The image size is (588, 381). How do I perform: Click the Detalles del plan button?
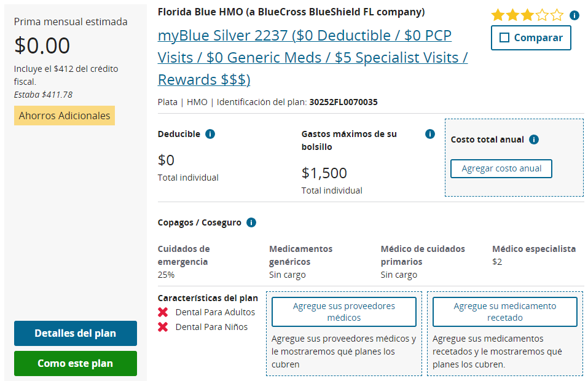(x=76, y=333)
